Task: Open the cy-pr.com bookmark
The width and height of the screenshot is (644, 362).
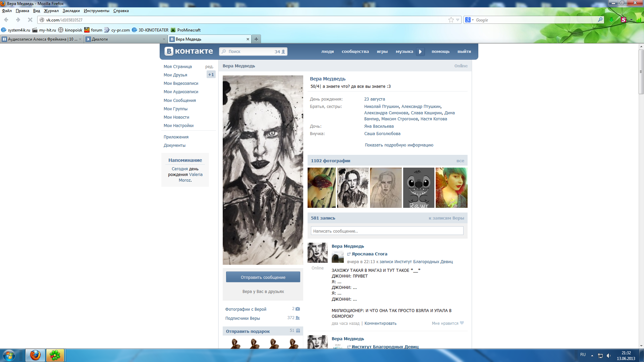Action: click(x=117, y=30)
